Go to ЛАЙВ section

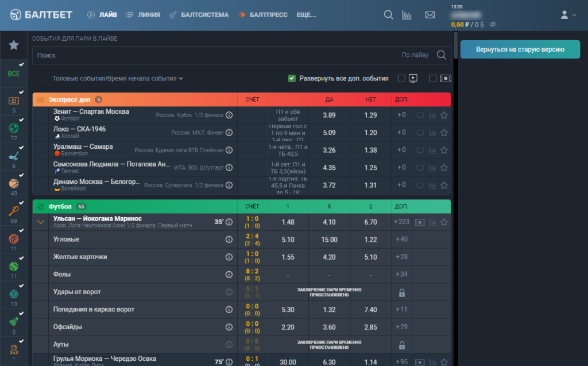pos(102,15)
